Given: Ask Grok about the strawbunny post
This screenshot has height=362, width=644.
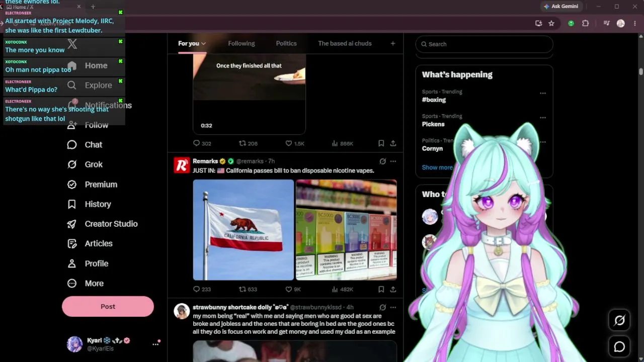Looking at the screenshot, I should coord(382,307).
